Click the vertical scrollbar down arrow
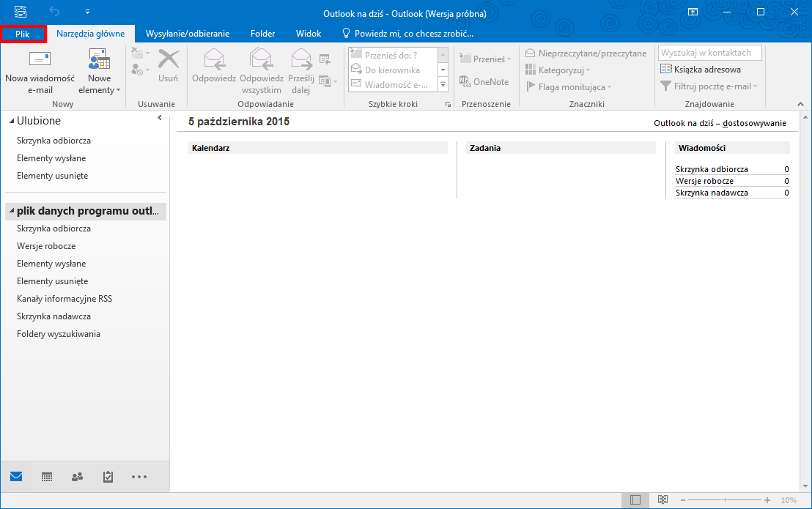812x509 pixels. tap(805, 486)
